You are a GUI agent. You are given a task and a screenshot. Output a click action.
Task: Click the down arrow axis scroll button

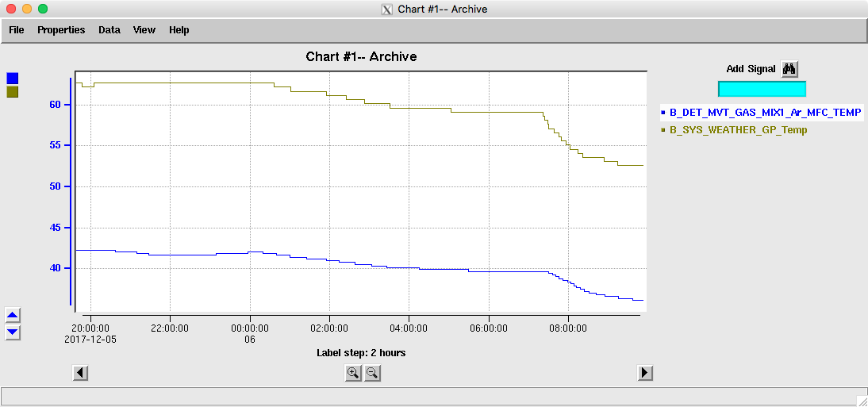tap(13, 332)
